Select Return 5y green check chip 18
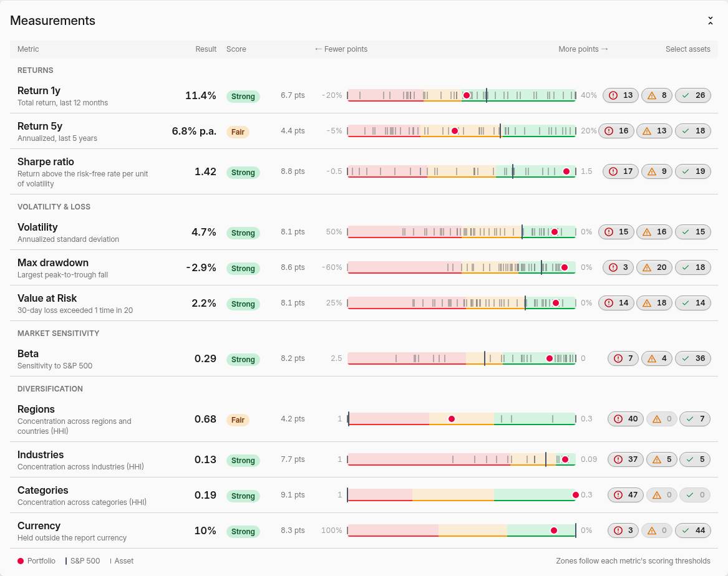 (692, 131)
